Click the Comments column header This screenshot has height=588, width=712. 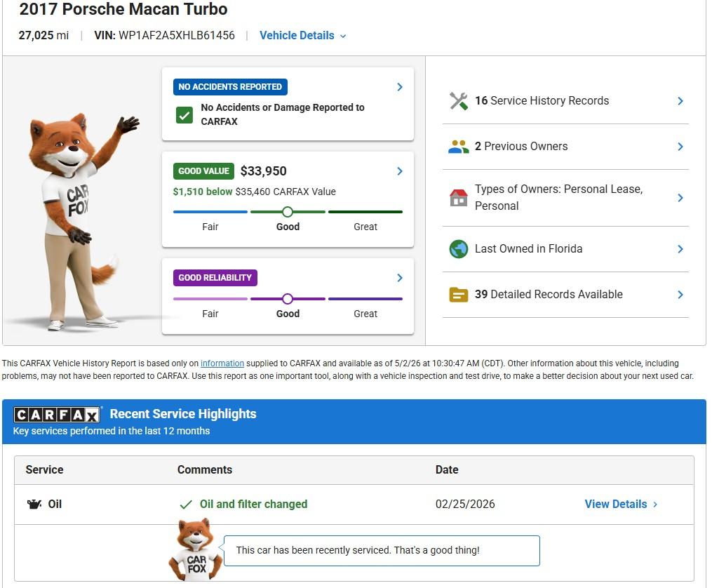(x=205, y=469)
